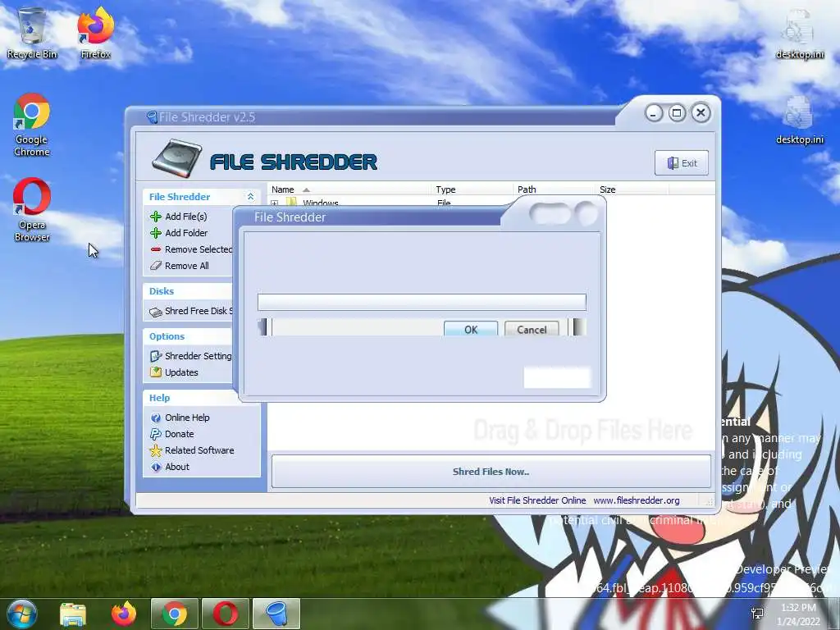Switch to Opera on the taskbar
Image resolution: width=840 pixels, height=630 pixels.
click(x=226, y=614)
